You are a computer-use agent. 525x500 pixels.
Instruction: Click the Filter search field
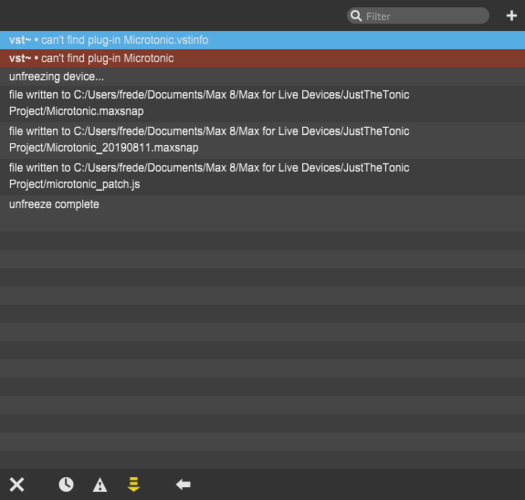pos(418,16)
